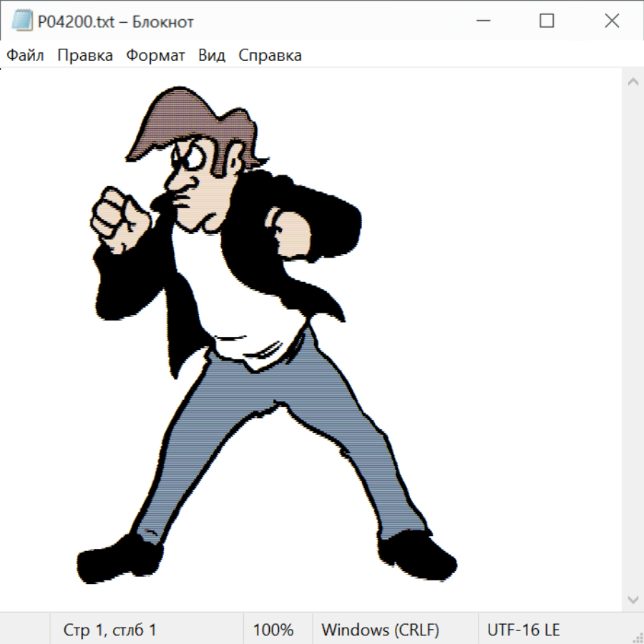The image size is (644, 644).
Task: Click the window resize grip in the corner
Action: 637,637
